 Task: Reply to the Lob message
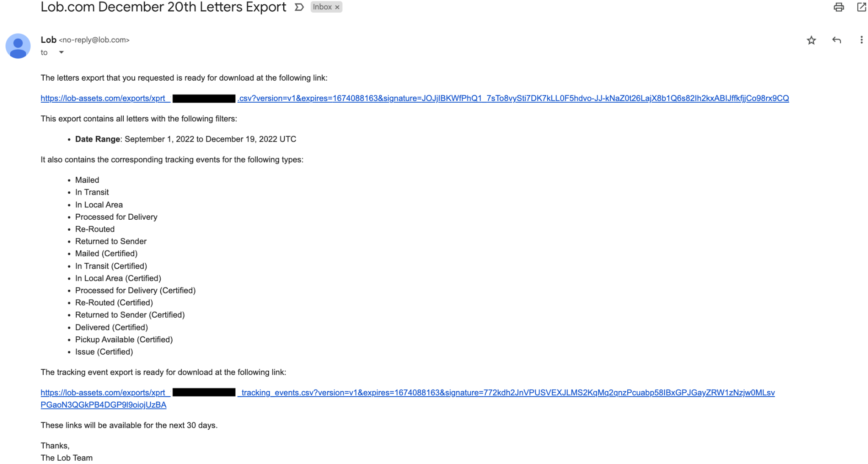(x=836, y=40)
